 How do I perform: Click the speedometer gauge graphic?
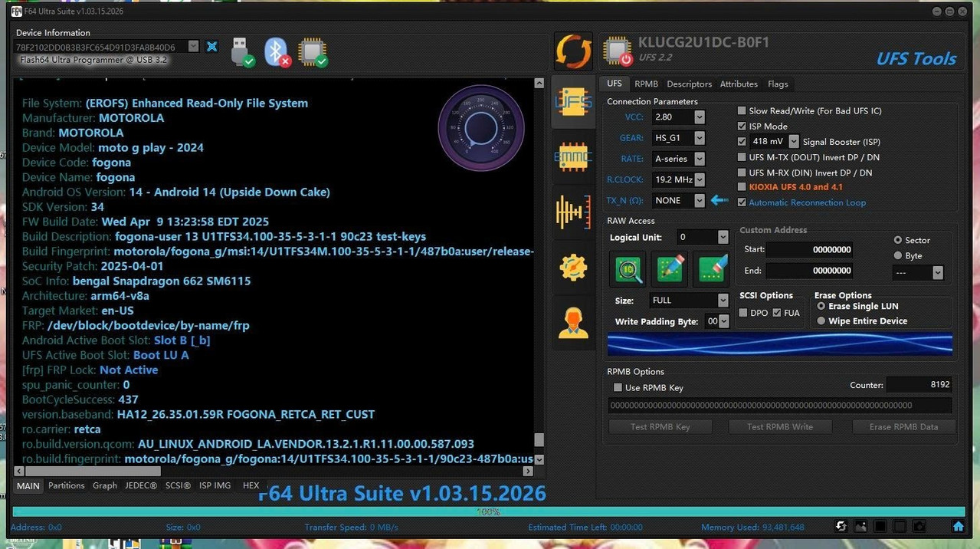(x=481, y=128)
